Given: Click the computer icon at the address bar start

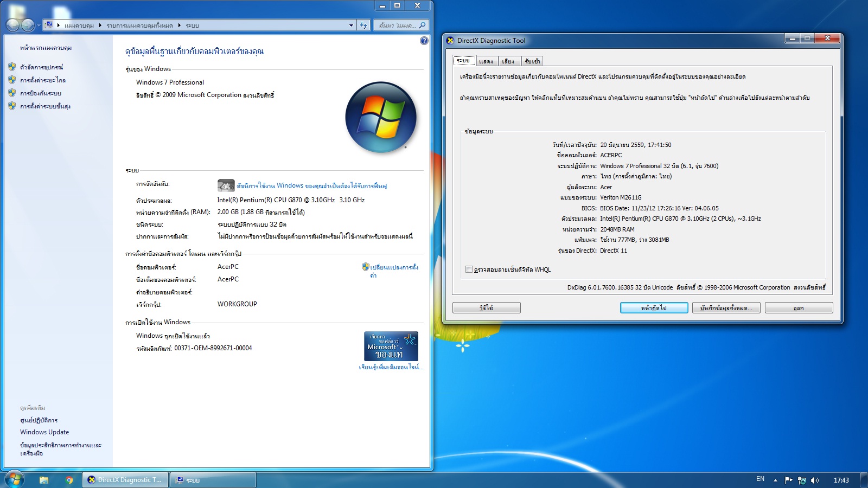Looking at the screenshot, I should pos(49,25).
